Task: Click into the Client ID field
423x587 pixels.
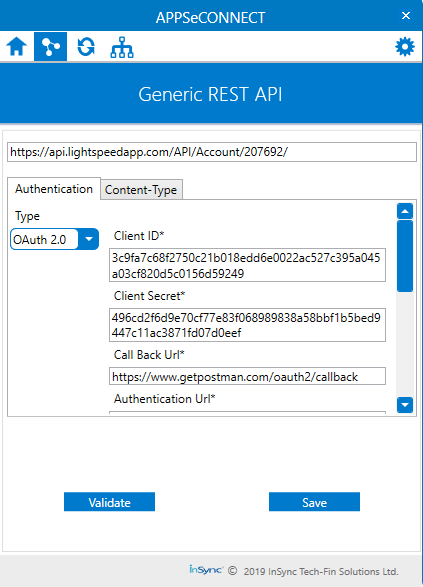Action: point(247,265)
